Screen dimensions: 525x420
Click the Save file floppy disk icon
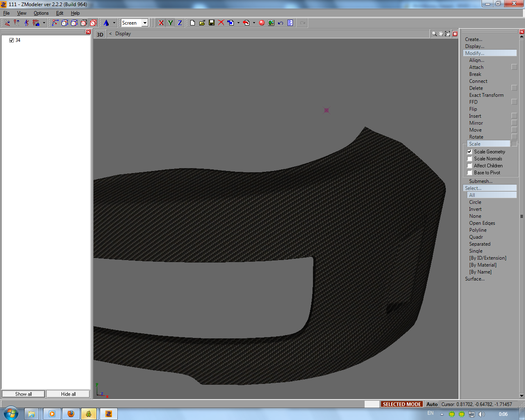pyautogui.click(x=212, y=23)
